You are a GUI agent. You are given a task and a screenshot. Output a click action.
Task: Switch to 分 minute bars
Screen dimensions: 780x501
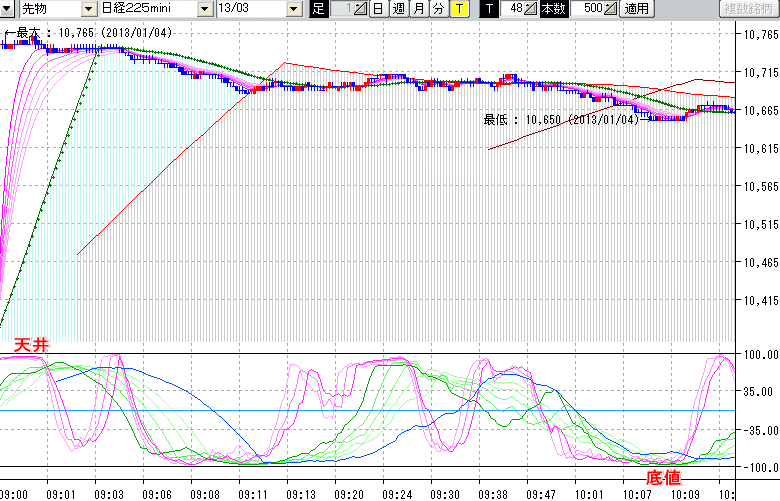(x=439, y=9)
